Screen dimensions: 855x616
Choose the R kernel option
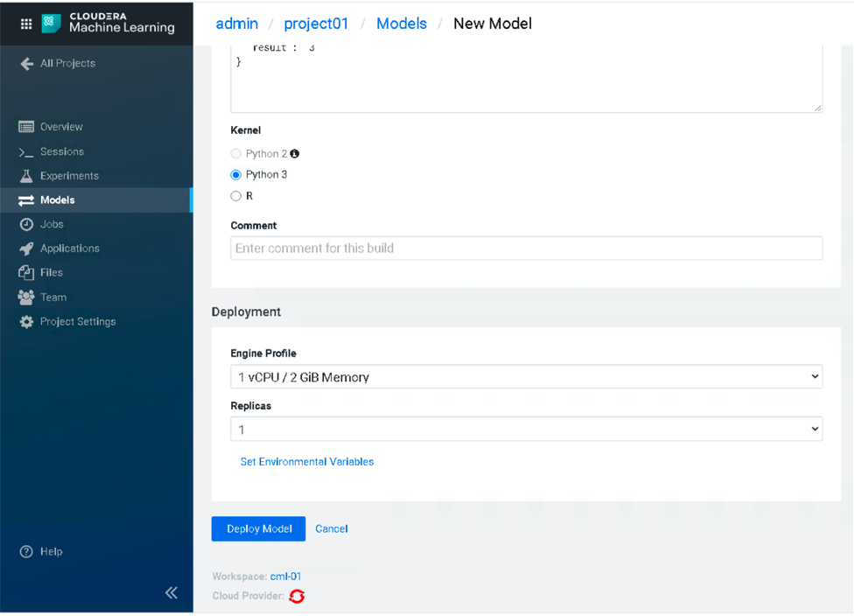coord(235,195)
